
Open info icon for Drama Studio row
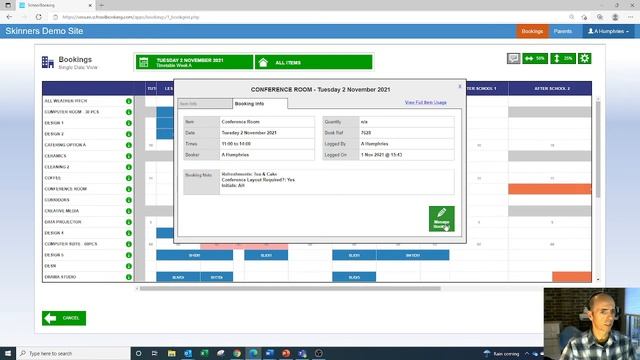click(129, 277)
